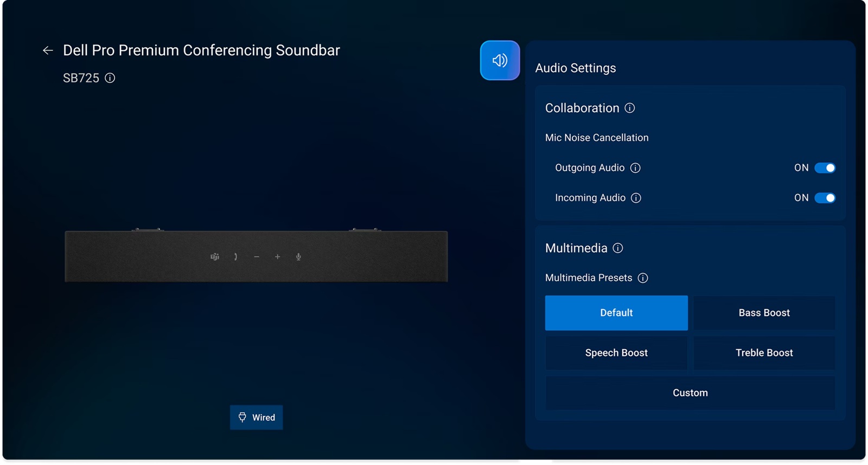Click the Teams icon on the soundbar
The height and width of the screenshot is (465, 868).
215,257
